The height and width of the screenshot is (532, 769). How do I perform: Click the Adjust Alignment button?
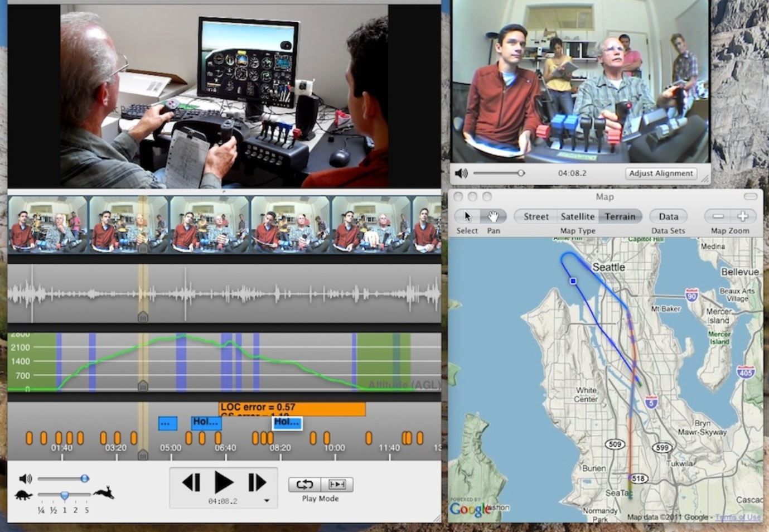(661, 173)
